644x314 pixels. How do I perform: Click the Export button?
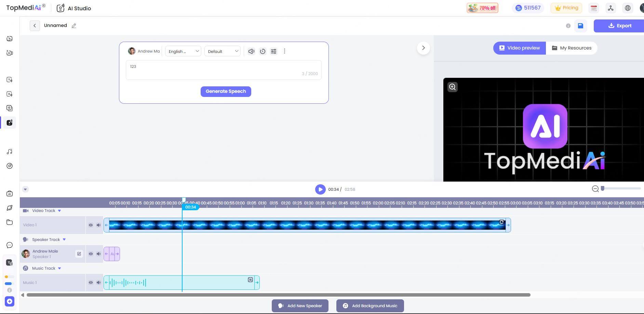[619, 26]
